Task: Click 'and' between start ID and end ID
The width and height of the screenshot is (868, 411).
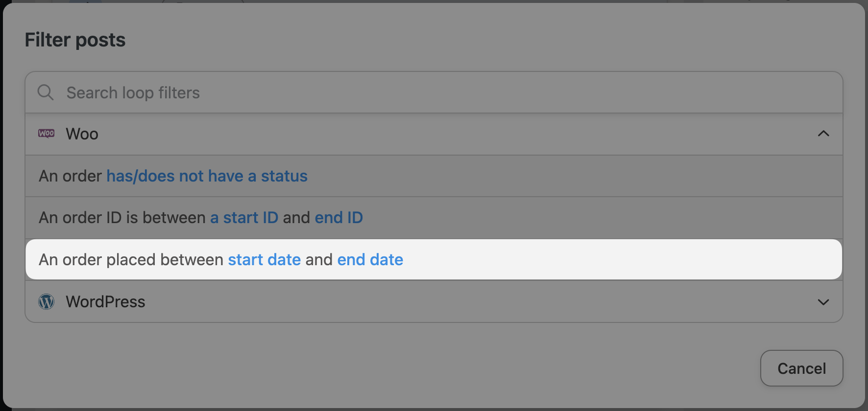Action: click(296, 218)
